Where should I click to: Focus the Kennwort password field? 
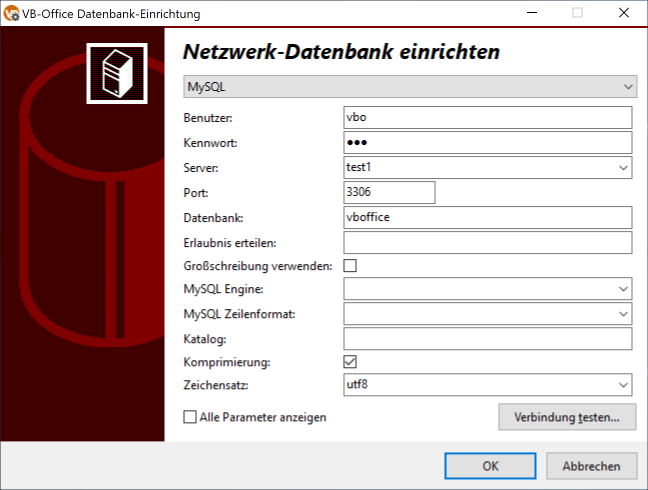(487, 143)
